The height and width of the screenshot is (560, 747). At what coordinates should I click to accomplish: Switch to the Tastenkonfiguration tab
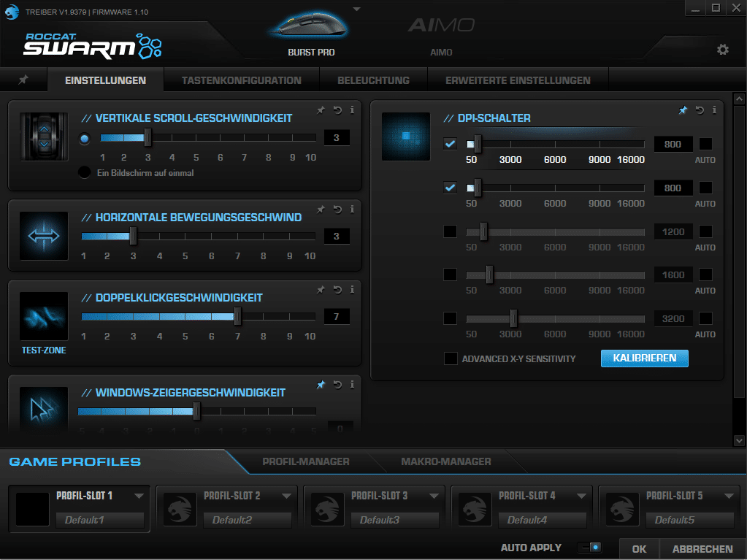click(241, 80)
